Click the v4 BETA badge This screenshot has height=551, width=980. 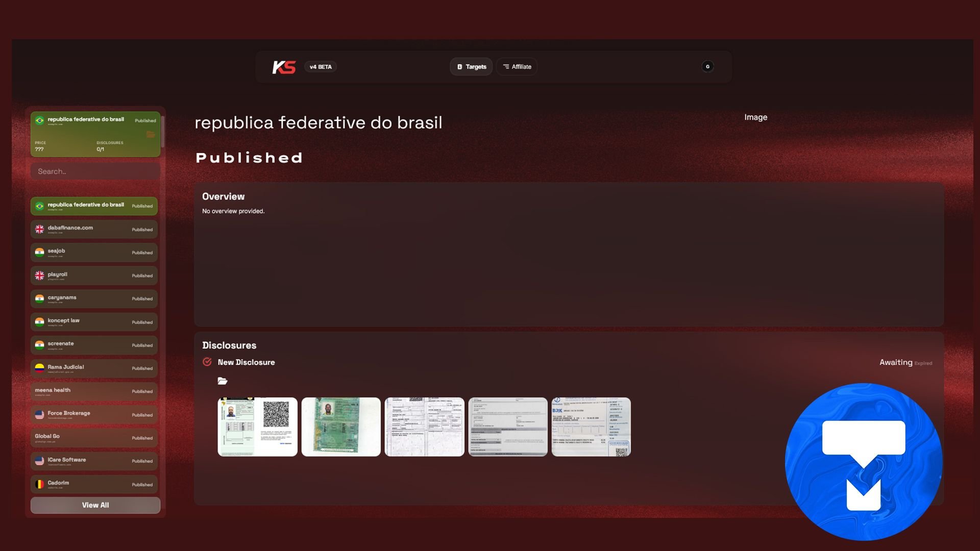(x=321, y=67)
